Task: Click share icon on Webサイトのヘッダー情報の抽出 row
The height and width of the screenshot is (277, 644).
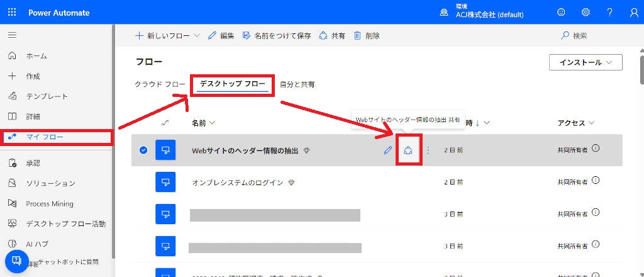Action: coord(408,150)
